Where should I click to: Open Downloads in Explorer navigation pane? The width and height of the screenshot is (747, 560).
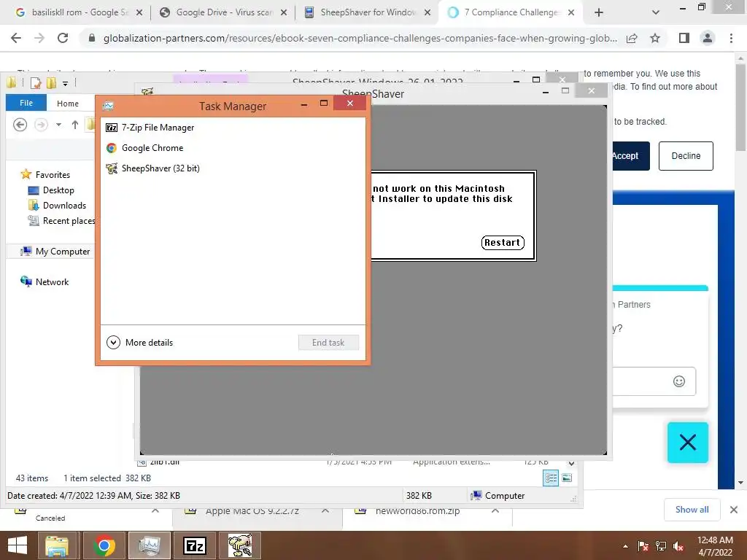(x=58, y=205)
